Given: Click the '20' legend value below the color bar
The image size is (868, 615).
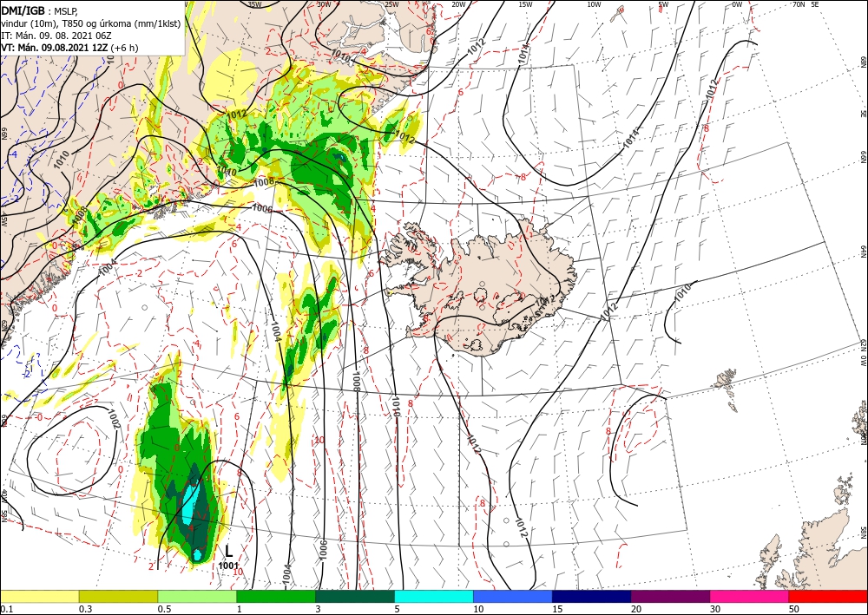Looking at the screenshot, I should pos(636,609).
